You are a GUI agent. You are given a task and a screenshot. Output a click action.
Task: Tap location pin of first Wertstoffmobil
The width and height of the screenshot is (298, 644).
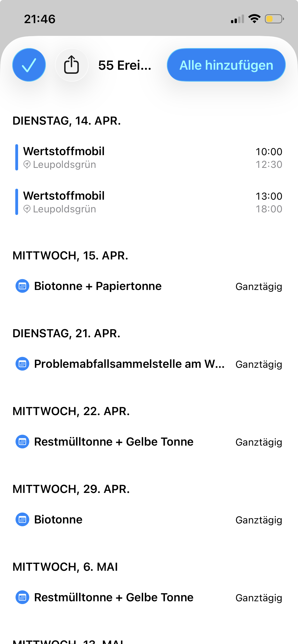pos(27,165)
